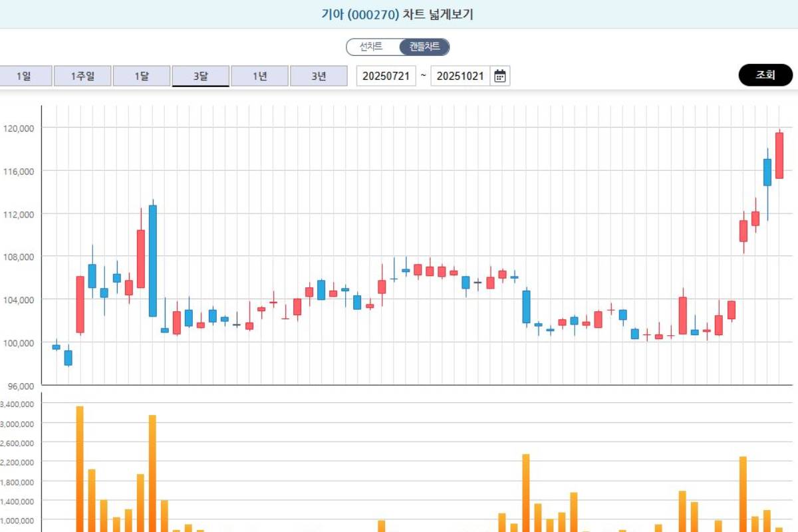The height and width of the screenshot is (532, 798).
Task: Click the 108,000 price axis label
Action: [x=18, y=257]
